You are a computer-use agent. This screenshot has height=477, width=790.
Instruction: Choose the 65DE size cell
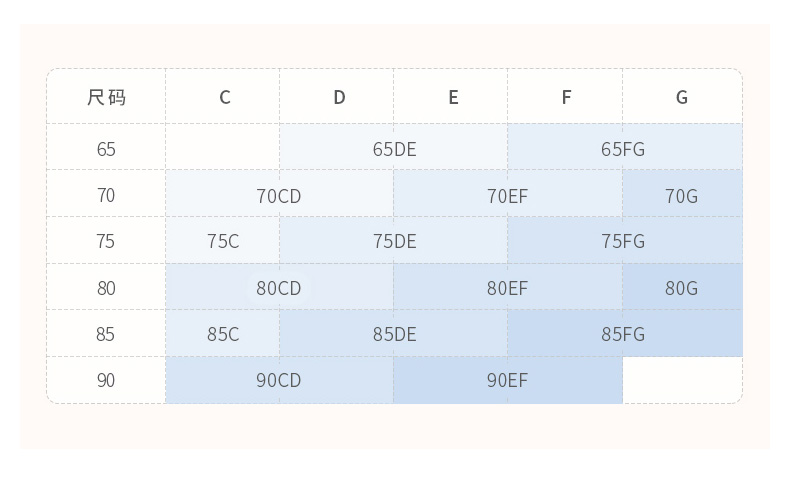(x=394, y=149)
